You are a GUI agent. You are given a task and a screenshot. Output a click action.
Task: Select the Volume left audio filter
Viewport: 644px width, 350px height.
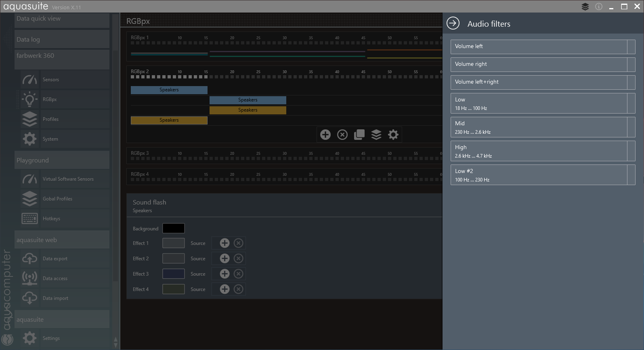539,46
